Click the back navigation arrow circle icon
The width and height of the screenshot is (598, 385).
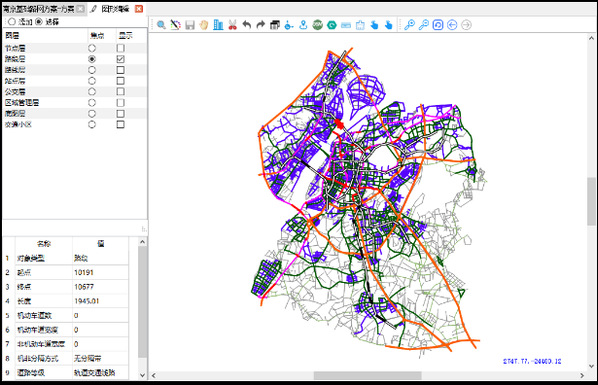(452, 25)
